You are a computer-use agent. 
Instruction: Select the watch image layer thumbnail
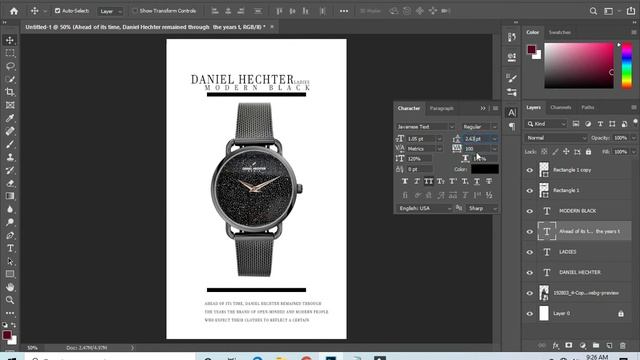[x=544, y=293]
